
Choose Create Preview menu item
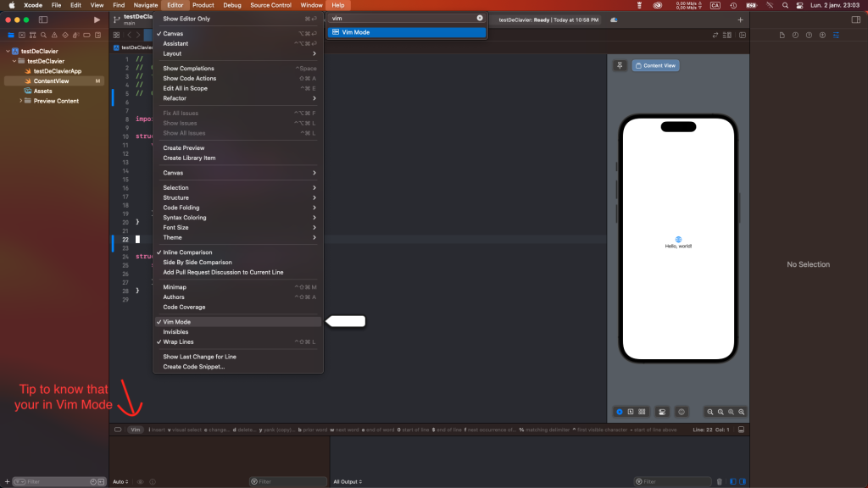(x=238, y=148)
